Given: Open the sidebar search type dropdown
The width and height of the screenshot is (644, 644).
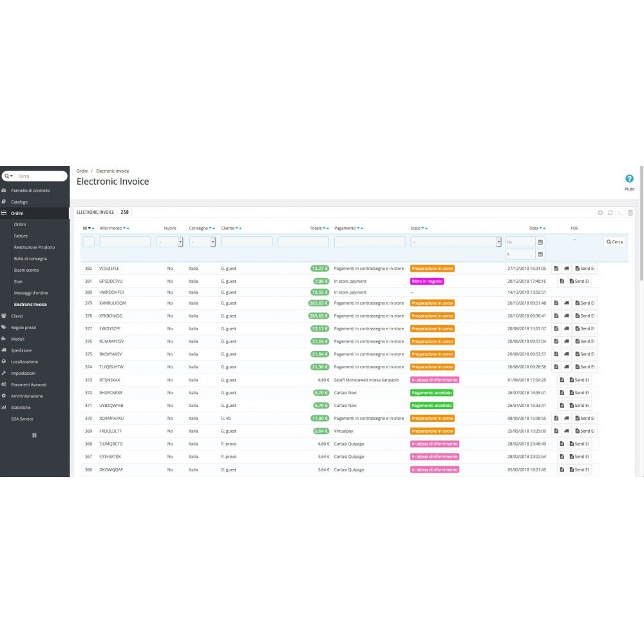Looking at the screenshot, I should tap(8, 176).
